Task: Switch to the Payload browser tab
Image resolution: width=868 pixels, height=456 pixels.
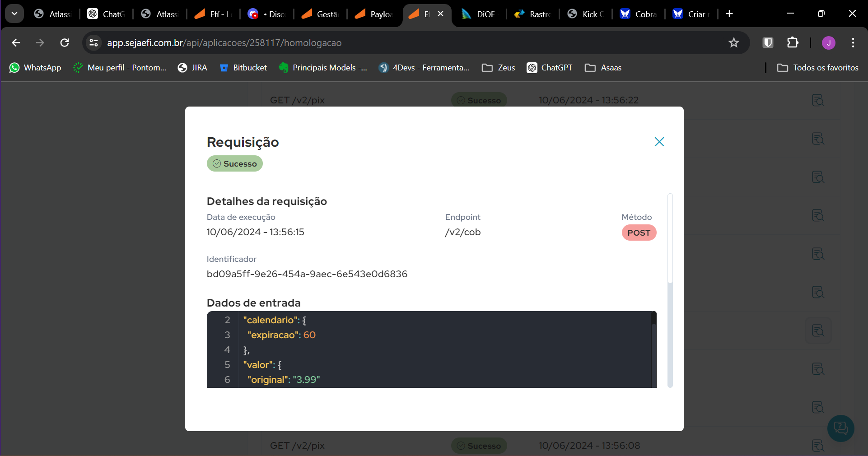Action: pyautogui.click(x=374, y=14)
